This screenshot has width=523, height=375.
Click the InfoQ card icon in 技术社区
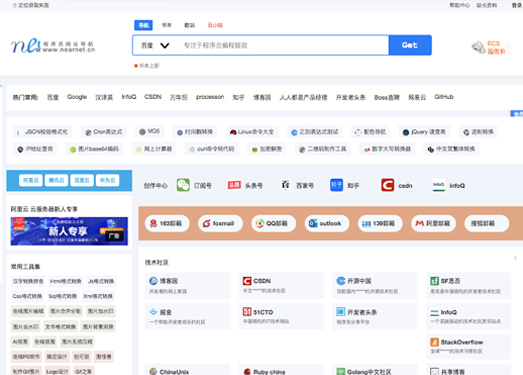[x=434, y=312]
